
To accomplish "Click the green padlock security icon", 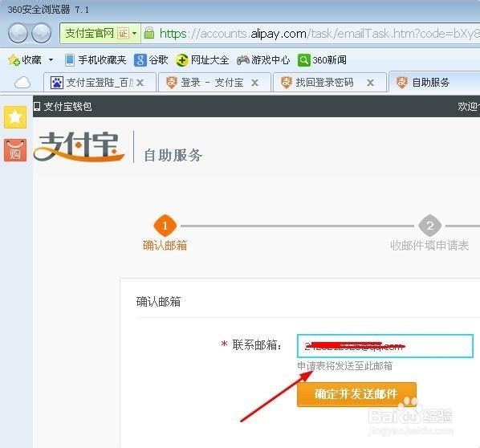I will pos(149,33).
